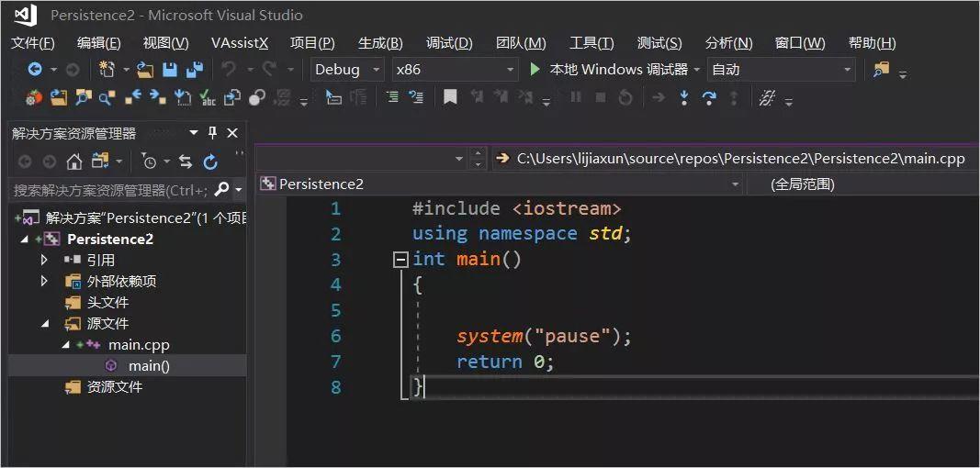Collapse the Persistence2 project node

[x=24, y=240]
